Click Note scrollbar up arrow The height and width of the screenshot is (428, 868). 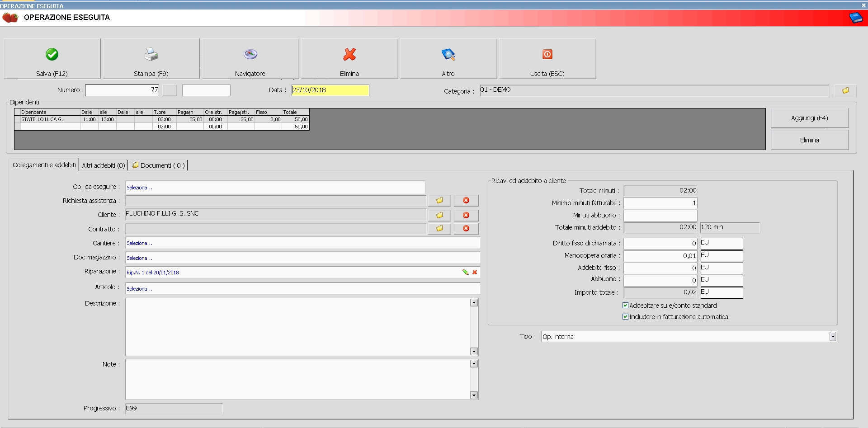tap(474, 364)
